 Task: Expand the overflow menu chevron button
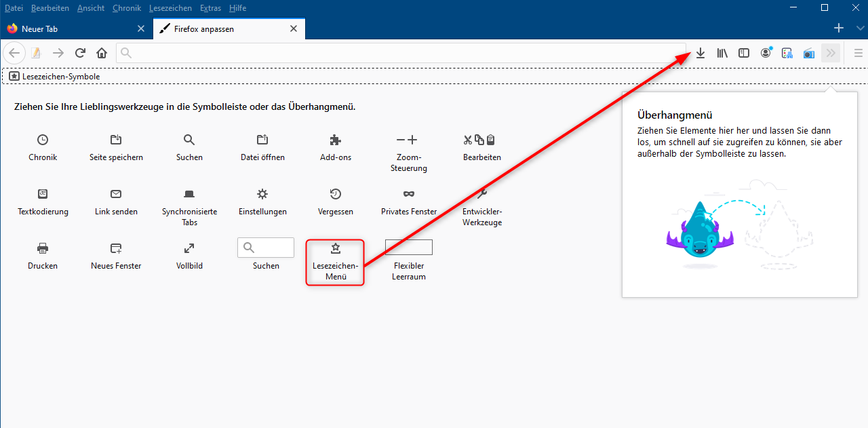831,53
